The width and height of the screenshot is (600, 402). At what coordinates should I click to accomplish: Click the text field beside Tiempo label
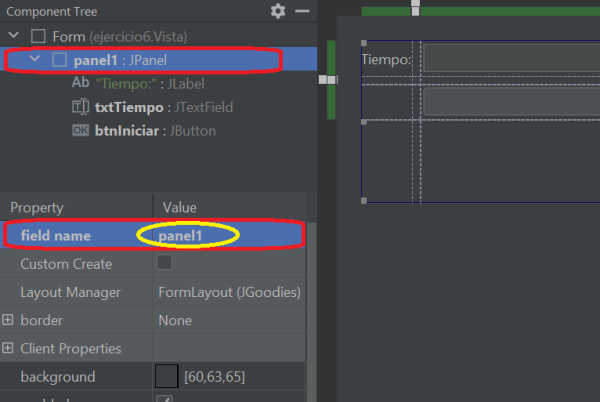pos(510,58)
